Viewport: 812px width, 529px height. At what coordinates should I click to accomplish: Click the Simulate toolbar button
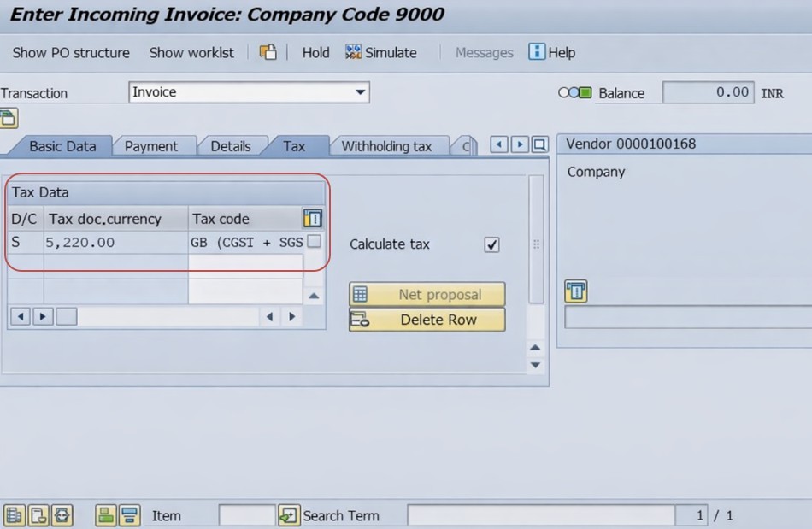click(x=381, y=52)
